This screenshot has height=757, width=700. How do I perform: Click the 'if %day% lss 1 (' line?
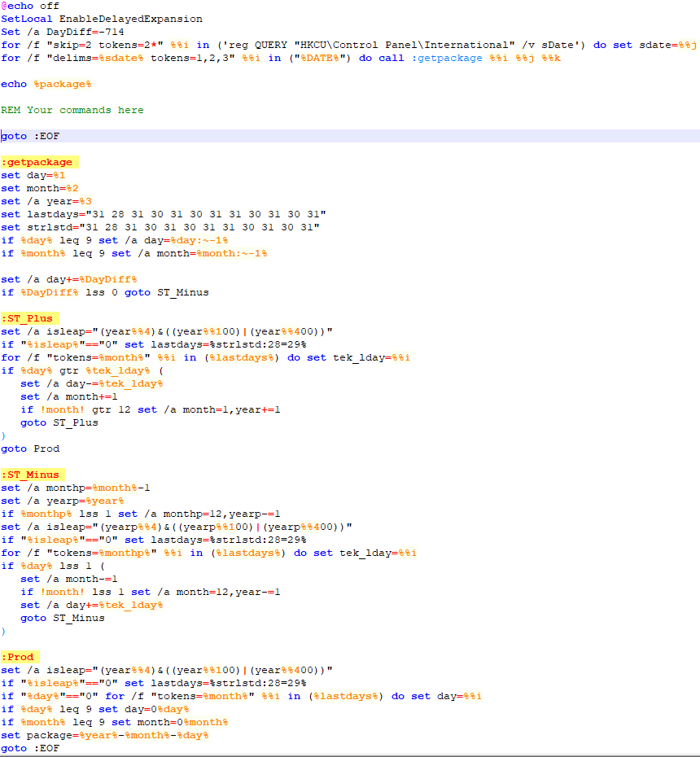tap(53, 567)
